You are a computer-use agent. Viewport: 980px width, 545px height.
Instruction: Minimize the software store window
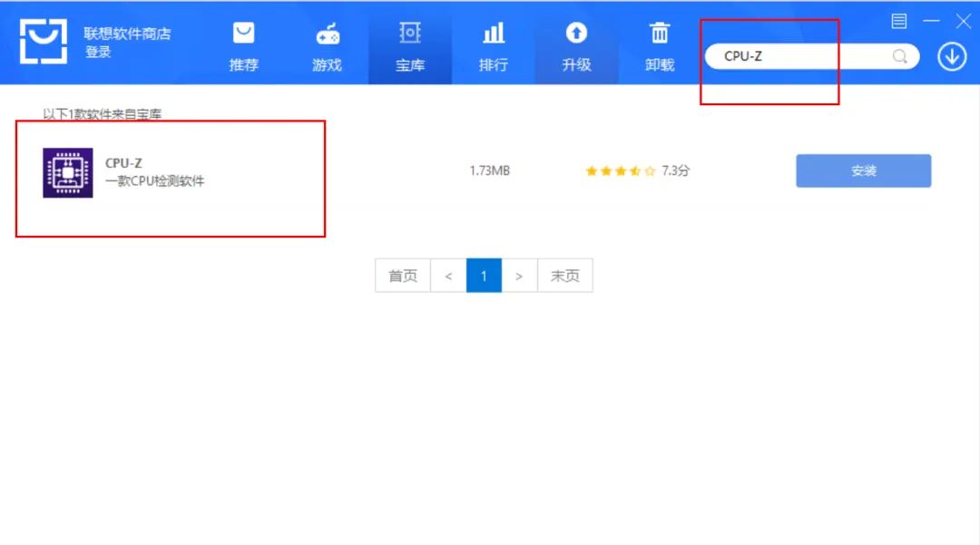point(931,21)
